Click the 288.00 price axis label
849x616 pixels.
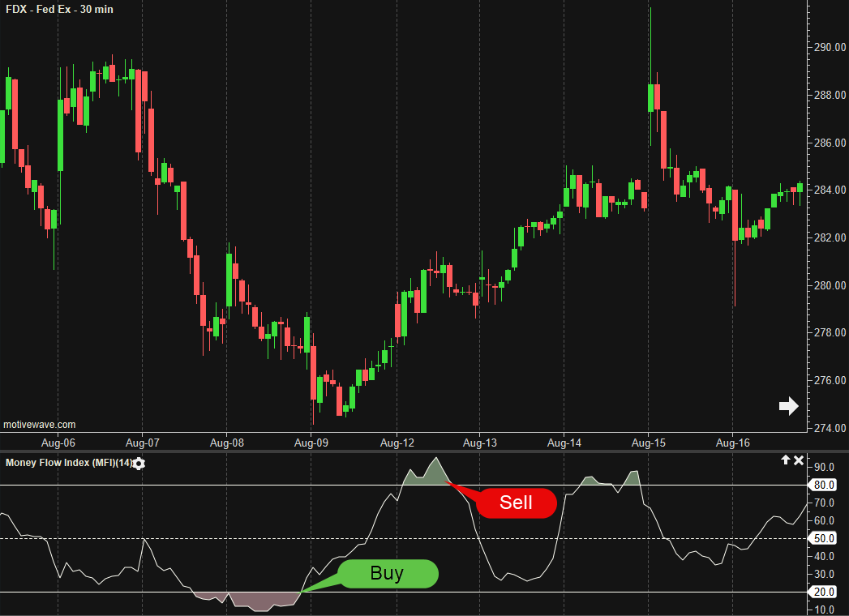830,96
